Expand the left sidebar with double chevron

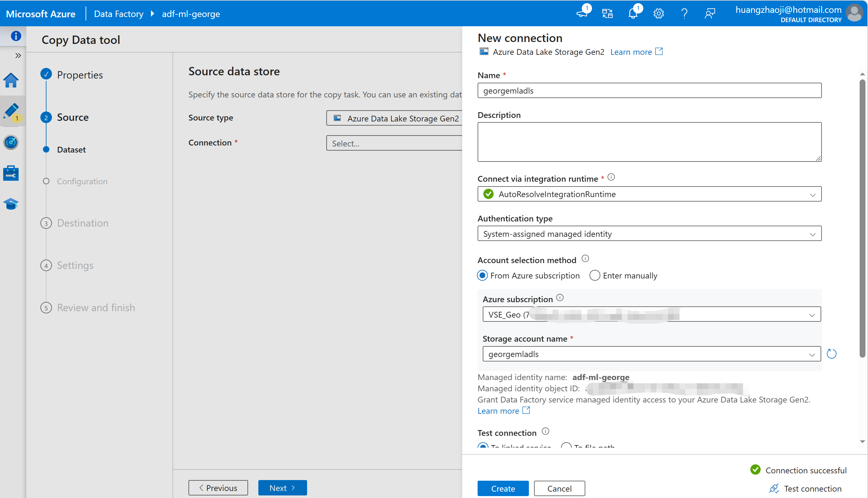[18, 55]
